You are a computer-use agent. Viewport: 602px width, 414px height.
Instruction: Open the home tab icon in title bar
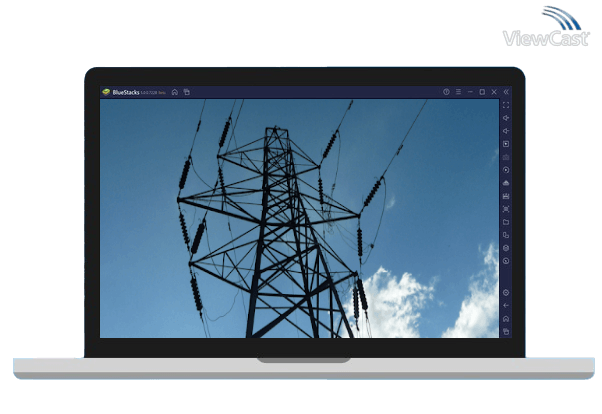point(175,92)
